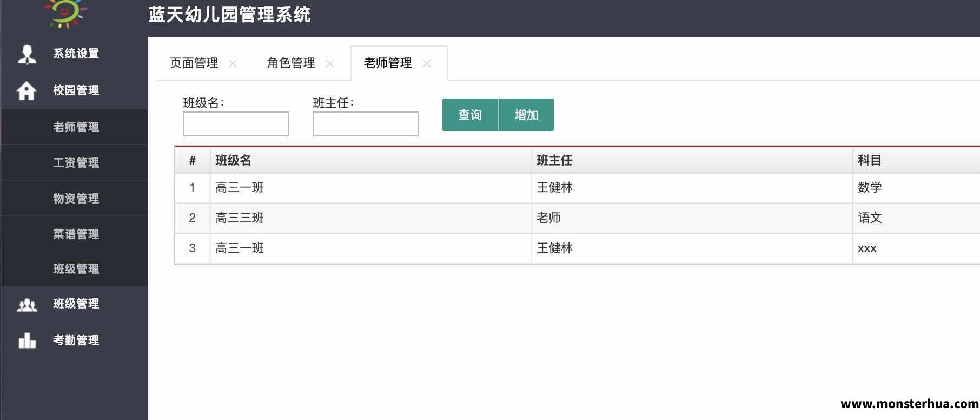
Task: Open 老师管理 submenu item
Action: (75, 127)
